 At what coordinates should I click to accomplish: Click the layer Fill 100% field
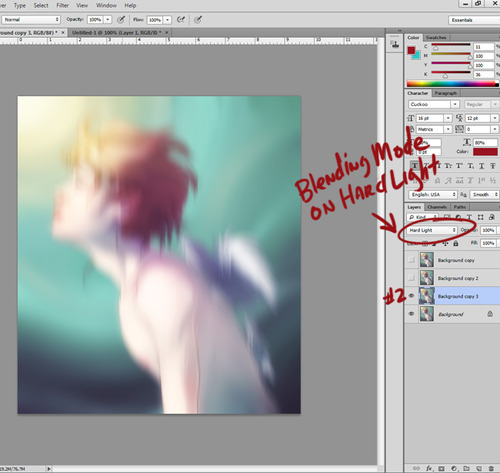click(488, 243)
